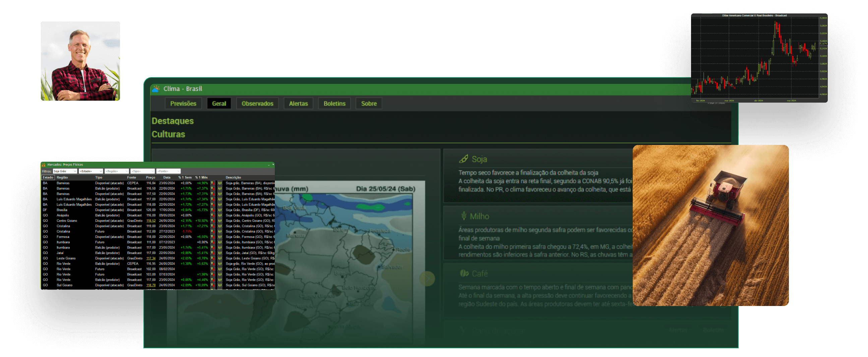Click the +10,92% monthly change cell
Screen dimensions: 868x357
coord(201,221)
